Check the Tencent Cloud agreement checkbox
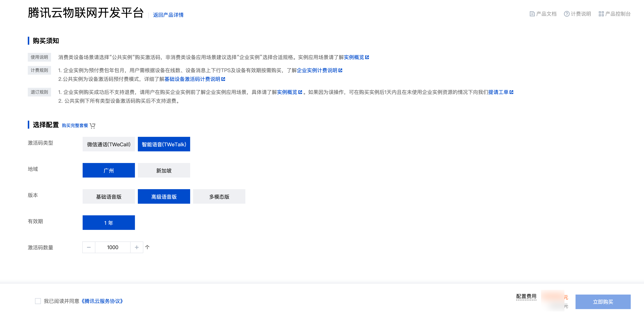The width and height of the screenshot is (644, 314). (38, 301)
